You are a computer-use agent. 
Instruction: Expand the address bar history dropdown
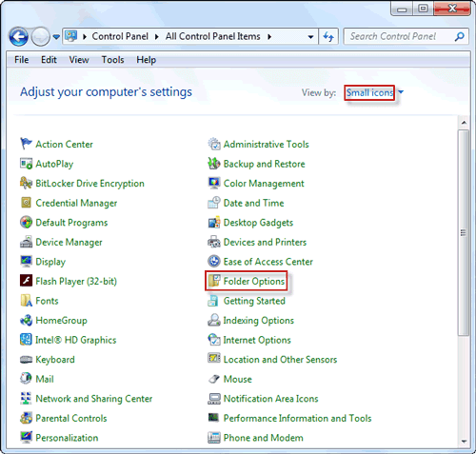(x=311, y=37)
